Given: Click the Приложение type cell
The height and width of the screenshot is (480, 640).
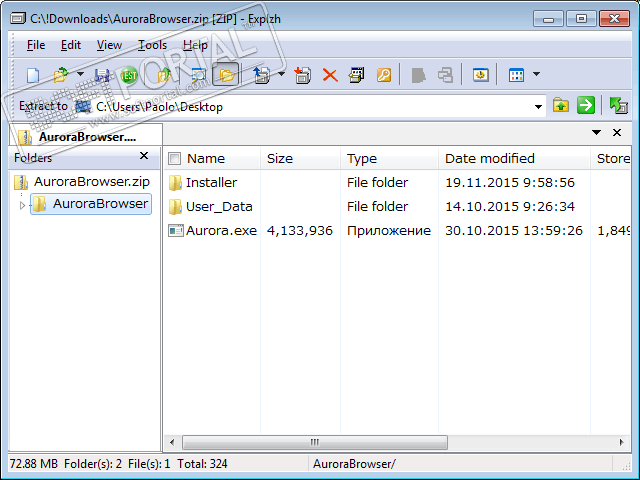Looking at the screenshot, I should (x=389, y=231).
